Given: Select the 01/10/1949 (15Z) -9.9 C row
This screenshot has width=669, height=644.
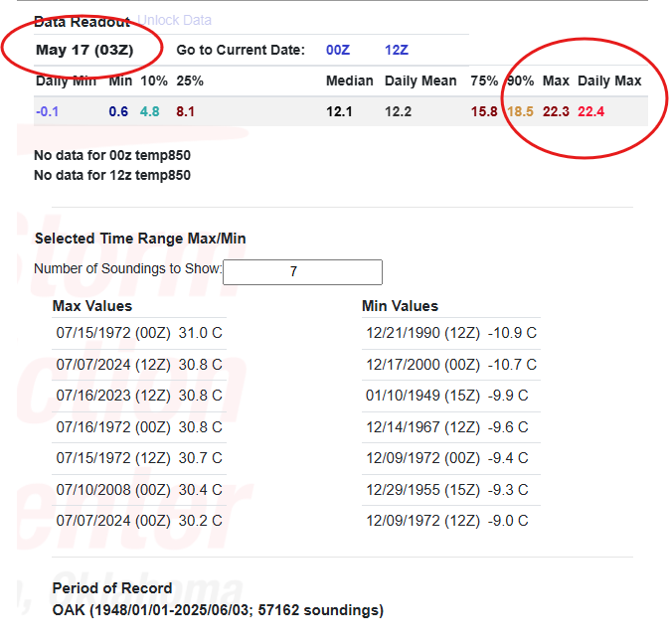Looking at the screenshot, I should (x=451, y=396).
